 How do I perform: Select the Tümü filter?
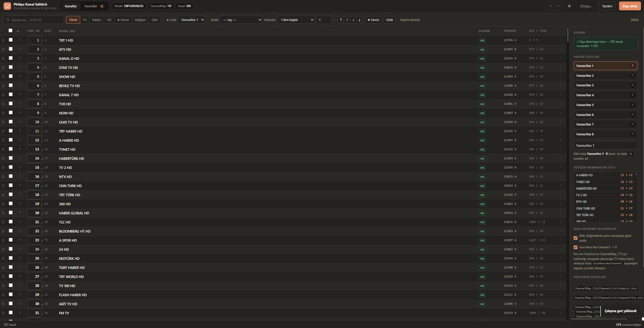coord(73,20)
